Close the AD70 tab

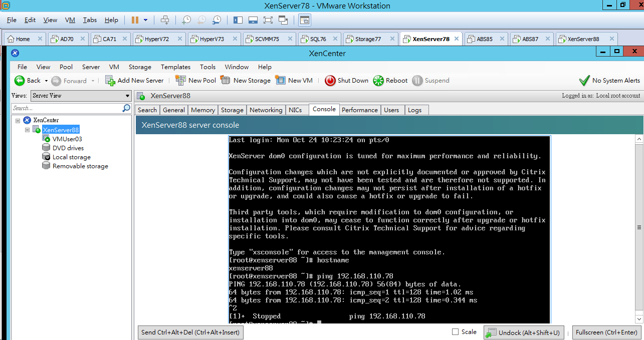point(83,39)
